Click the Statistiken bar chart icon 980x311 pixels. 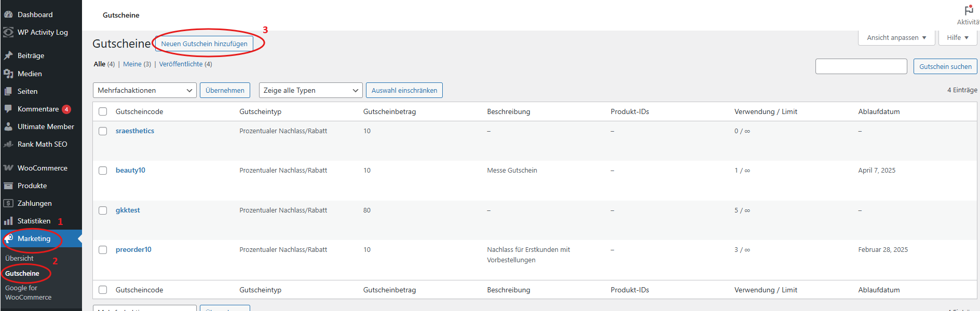[x=8, y=221]
